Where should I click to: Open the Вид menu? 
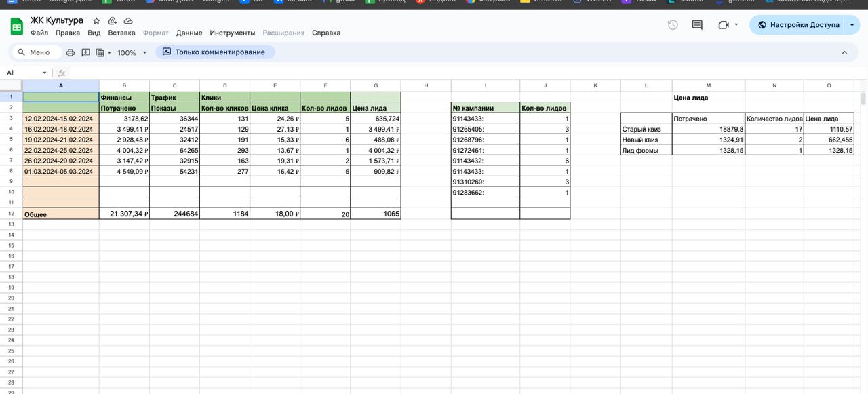[x=94, y=33]
